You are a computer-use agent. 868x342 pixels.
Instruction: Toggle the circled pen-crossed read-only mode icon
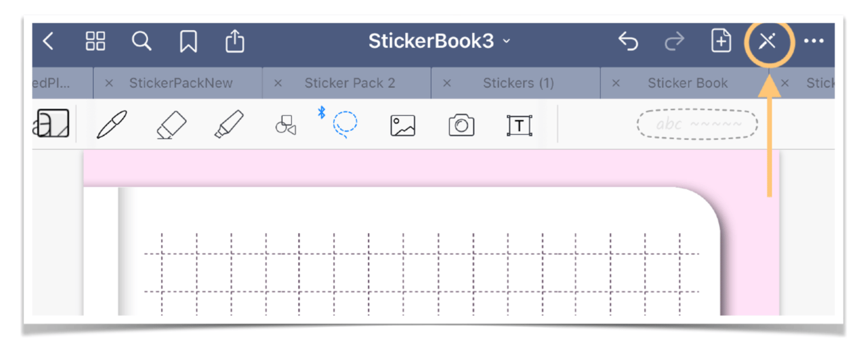click(x=767, y=41)
